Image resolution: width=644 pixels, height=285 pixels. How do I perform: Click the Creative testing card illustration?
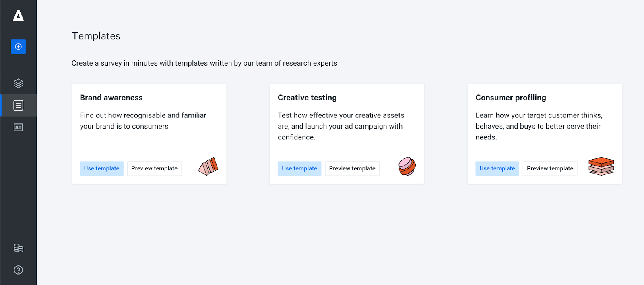[407, 166]
